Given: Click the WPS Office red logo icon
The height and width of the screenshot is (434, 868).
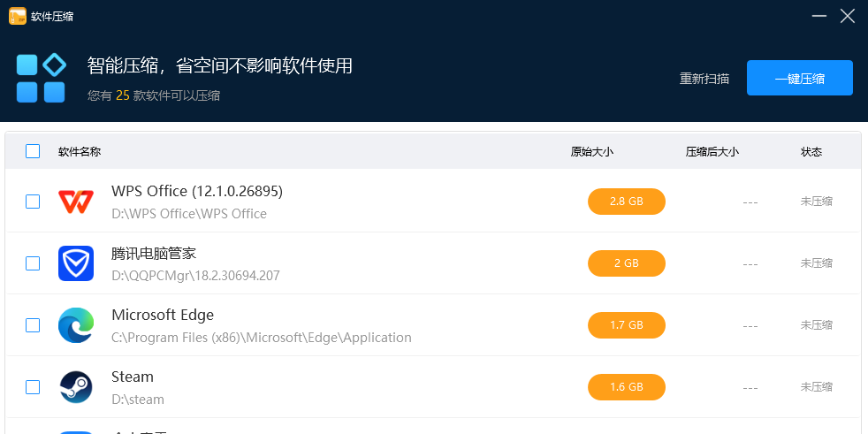Looking at the screenshot, I should tap(76, 202).
